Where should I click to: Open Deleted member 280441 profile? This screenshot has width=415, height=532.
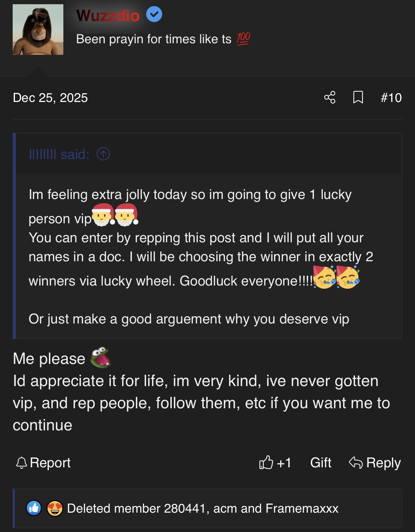point(136,508)
